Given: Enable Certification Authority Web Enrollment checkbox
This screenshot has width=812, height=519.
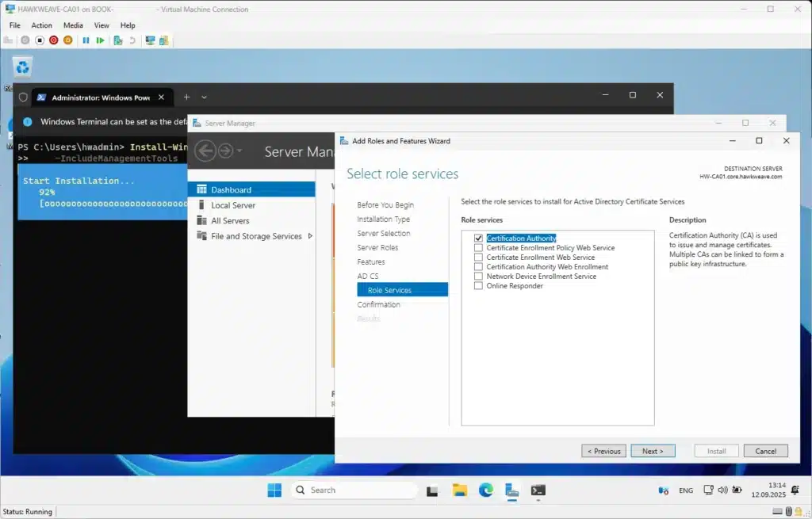Looking at the screenshot, I should [478, 267].
